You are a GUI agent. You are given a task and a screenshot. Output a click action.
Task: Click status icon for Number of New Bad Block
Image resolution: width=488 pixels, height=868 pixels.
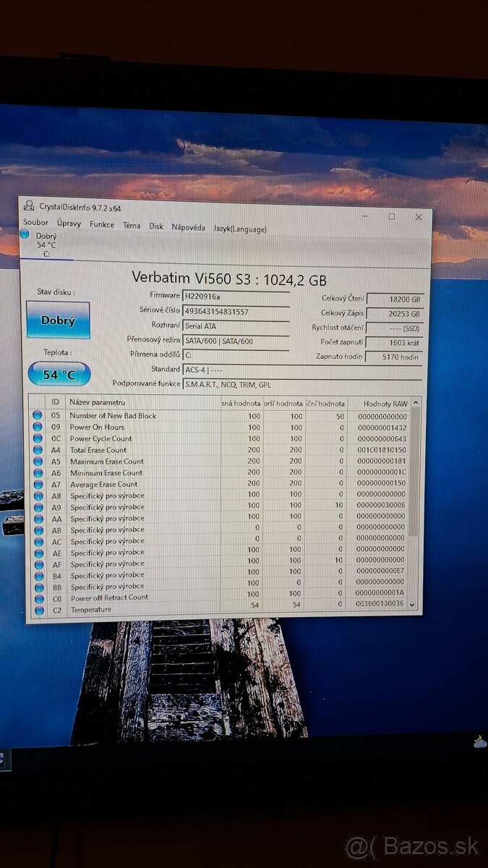(38, 415)
